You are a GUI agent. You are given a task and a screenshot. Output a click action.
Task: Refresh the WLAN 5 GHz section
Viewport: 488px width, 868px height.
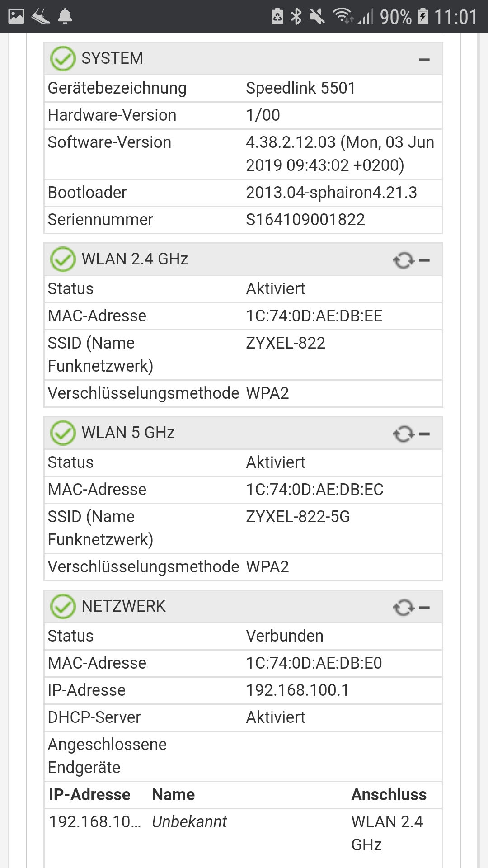coord(404,434)
